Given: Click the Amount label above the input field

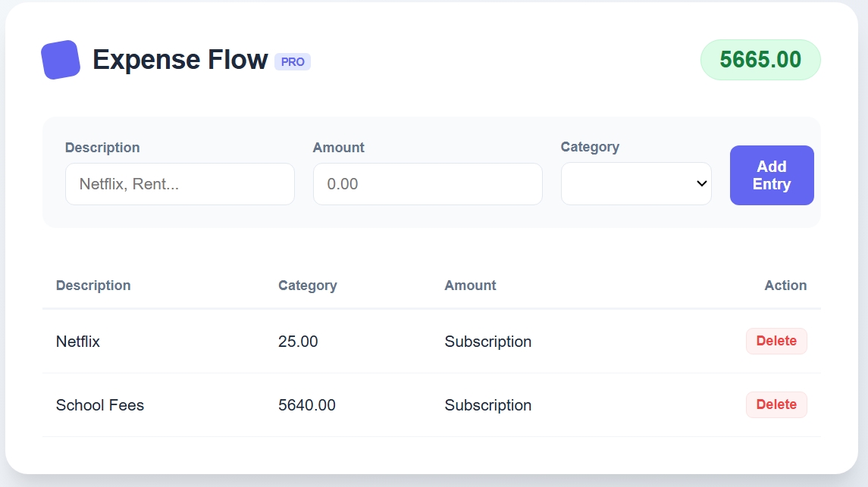Looking at the screenshot, I should pyautogui.click(x=339, y=148).
